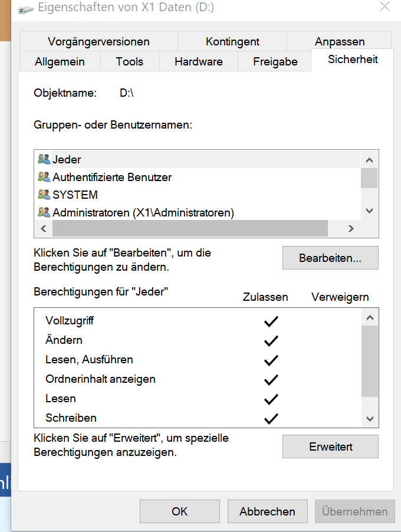Click the user group icon beside SYSTEM
Image resolution: width=401 pixels, height=532 pixels.
44,195
